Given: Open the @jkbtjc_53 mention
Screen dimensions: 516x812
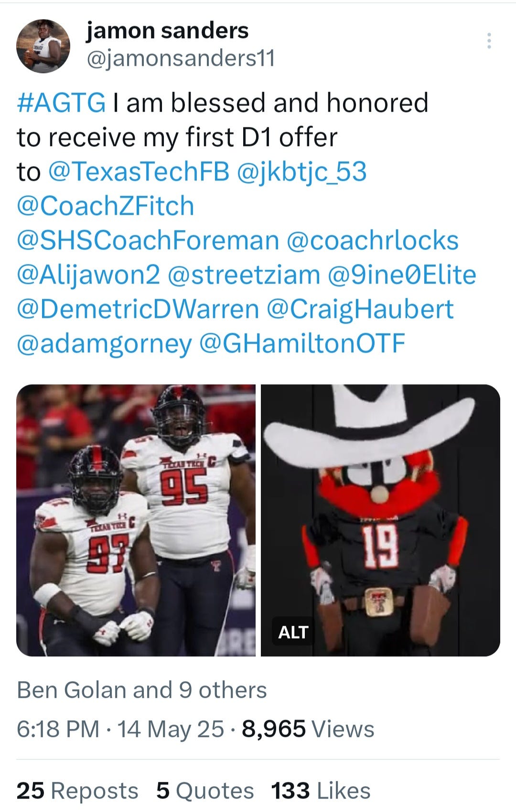Looking at the screenshot, I should click(x=302, y=172).
